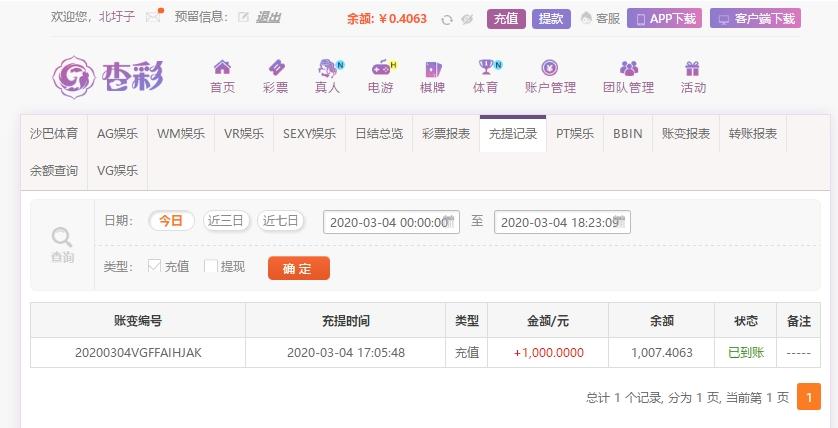This screenshot has width=838, height=428.
Task: Click the purple 提款 button
Action: [551, 19]
